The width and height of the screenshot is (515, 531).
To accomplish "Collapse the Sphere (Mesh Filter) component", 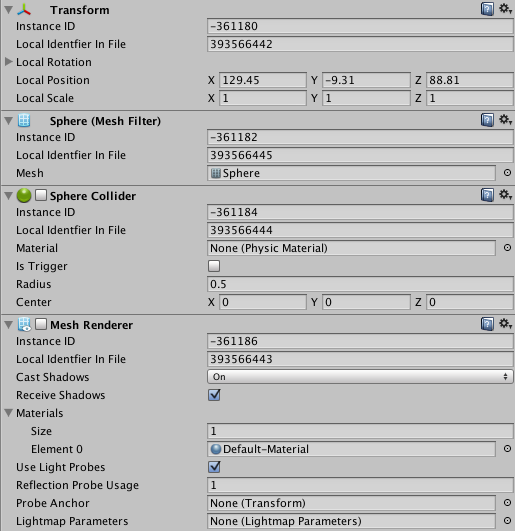I will (9, 121).
